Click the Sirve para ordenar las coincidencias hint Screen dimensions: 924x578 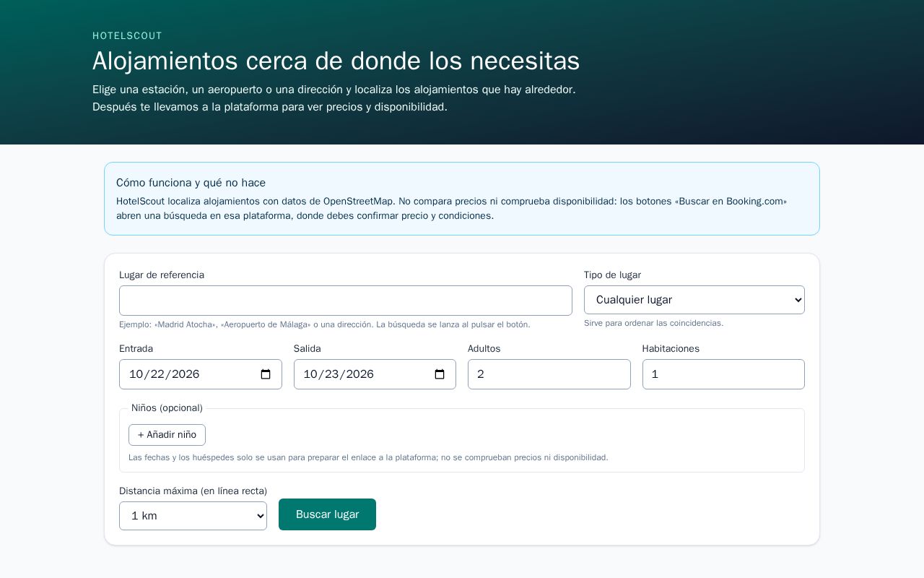pos(653,323)
